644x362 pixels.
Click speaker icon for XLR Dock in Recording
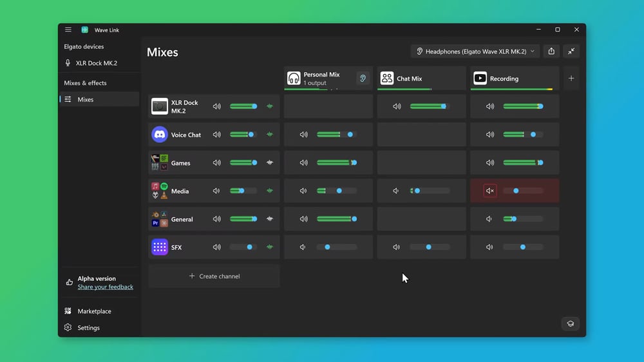click(x=490, y=106)
